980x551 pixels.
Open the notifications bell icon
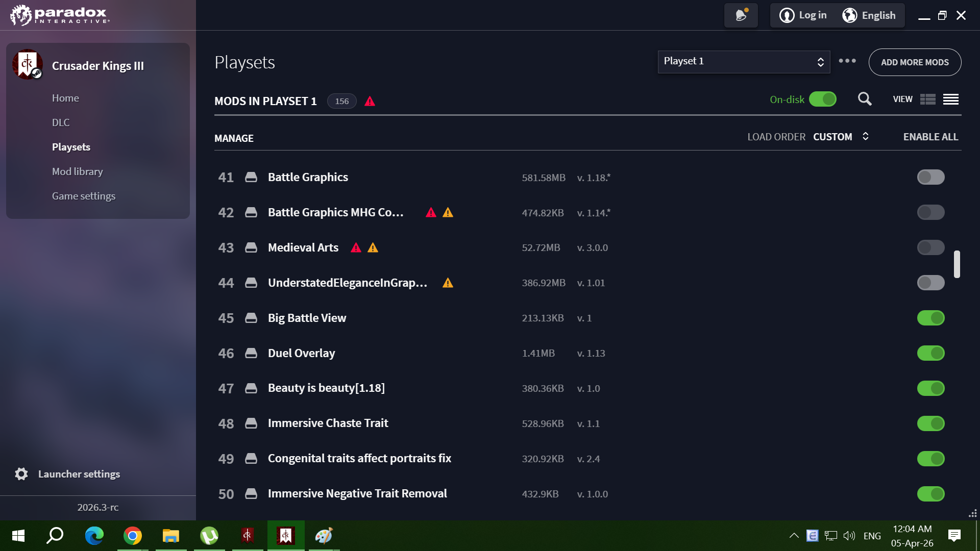(x=741, y=15)
